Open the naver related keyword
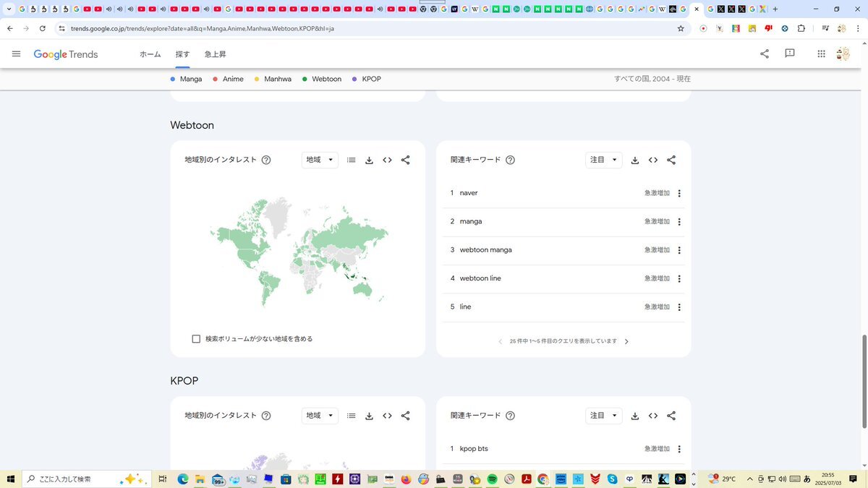 point(469,193)
